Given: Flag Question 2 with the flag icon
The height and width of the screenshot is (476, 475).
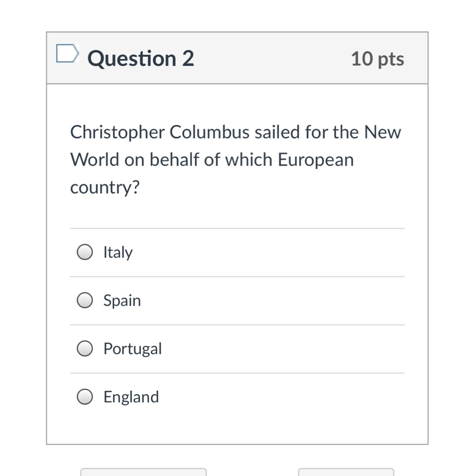Looking at the screenshot, I should click(67, 54).
